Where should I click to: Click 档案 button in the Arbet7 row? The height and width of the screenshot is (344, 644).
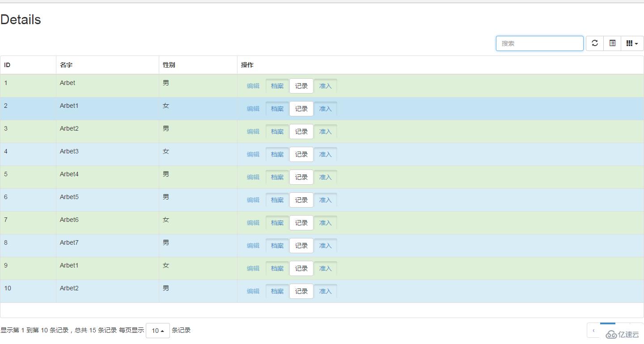277,246
